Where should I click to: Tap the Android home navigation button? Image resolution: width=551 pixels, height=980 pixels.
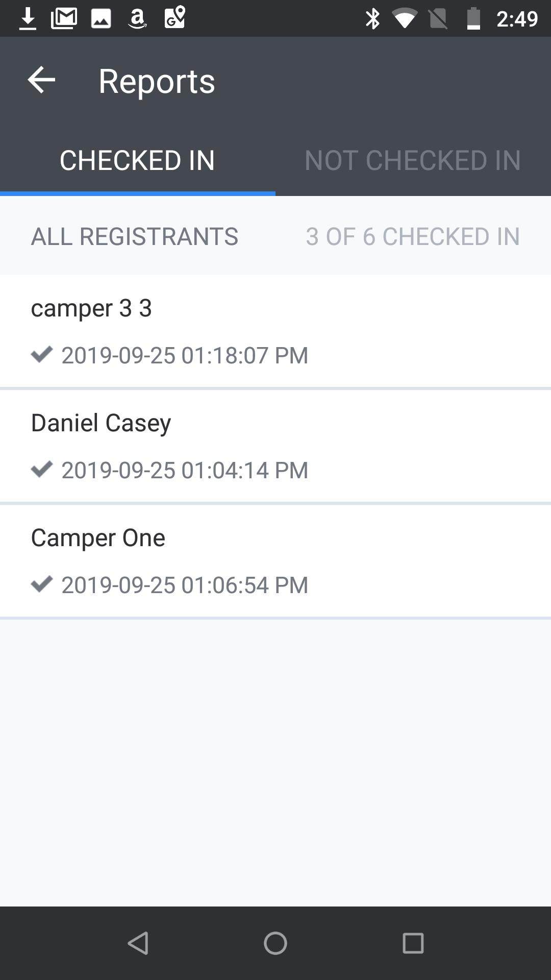click(275, 943)
